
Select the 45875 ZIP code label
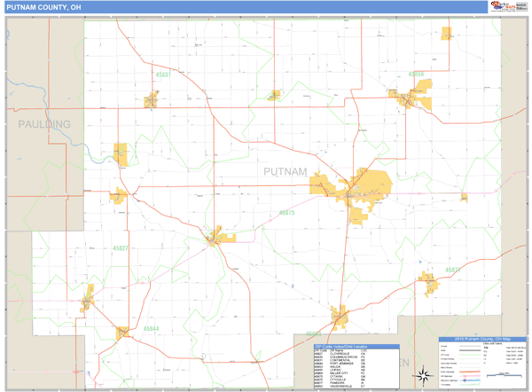(287, 213)
